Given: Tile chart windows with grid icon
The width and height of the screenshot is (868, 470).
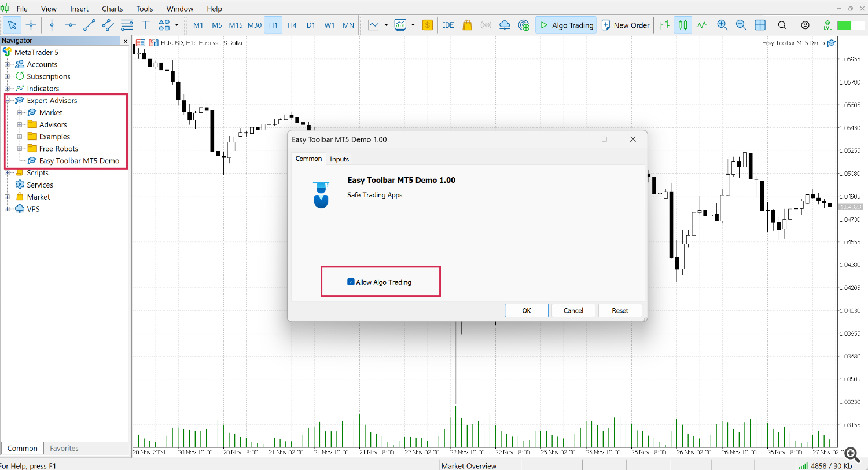Looking at the screenshot, I should click(x=760, y=25).
